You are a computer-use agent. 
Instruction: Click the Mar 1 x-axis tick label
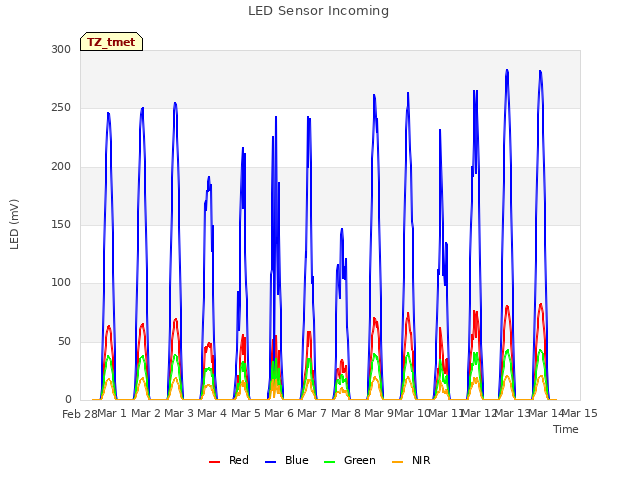pos(112,413)
